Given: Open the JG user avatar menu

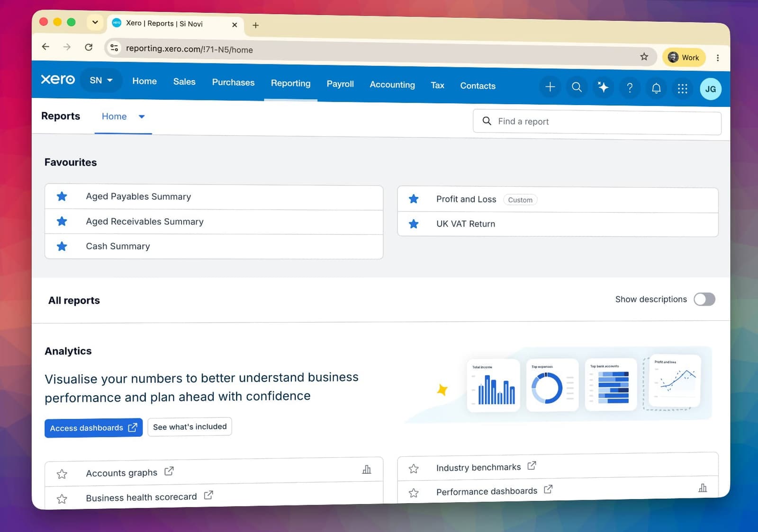Looking at the screenshot, I should click(x=710, y=89).
